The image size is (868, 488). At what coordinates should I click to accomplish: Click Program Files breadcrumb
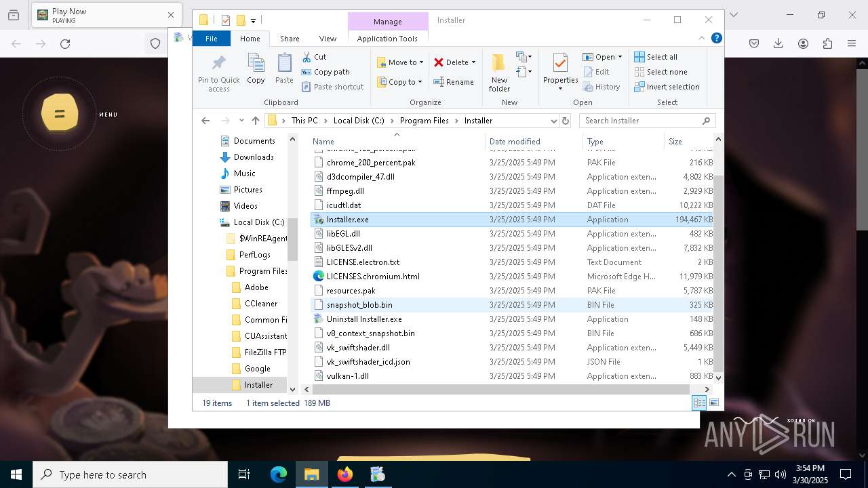point(425,121)
